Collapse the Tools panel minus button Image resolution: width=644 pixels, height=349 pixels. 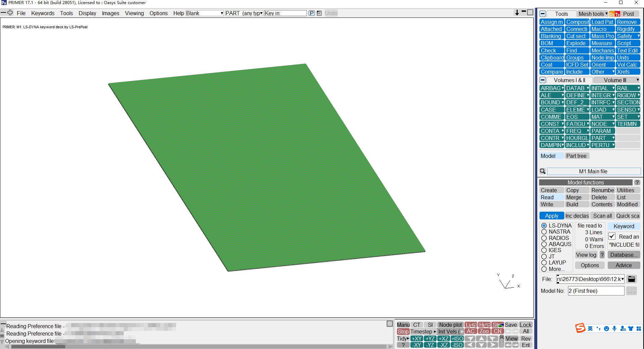point(543,14)
